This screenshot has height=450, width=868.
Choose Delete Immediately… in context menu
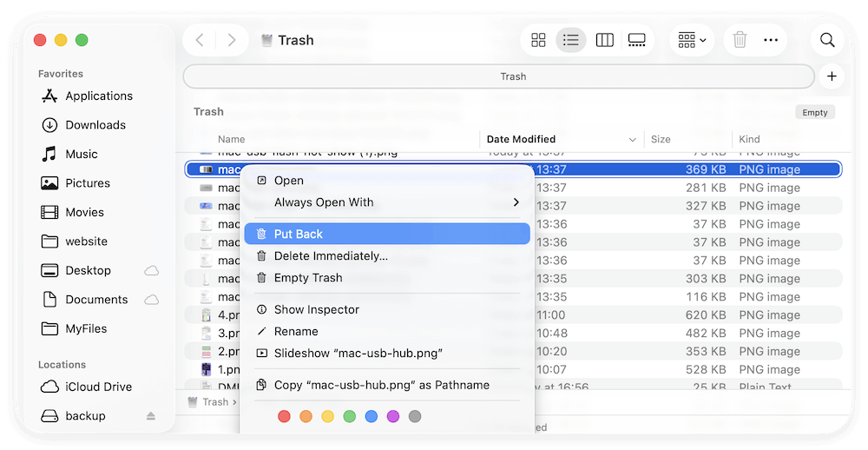[x=387, y=256]
